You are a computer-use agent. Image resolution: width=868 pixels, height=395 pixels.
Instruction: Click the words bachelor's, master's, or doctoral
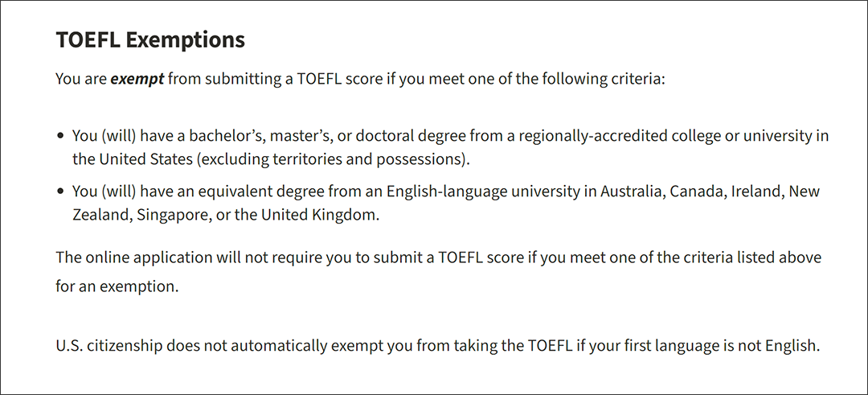304,136
